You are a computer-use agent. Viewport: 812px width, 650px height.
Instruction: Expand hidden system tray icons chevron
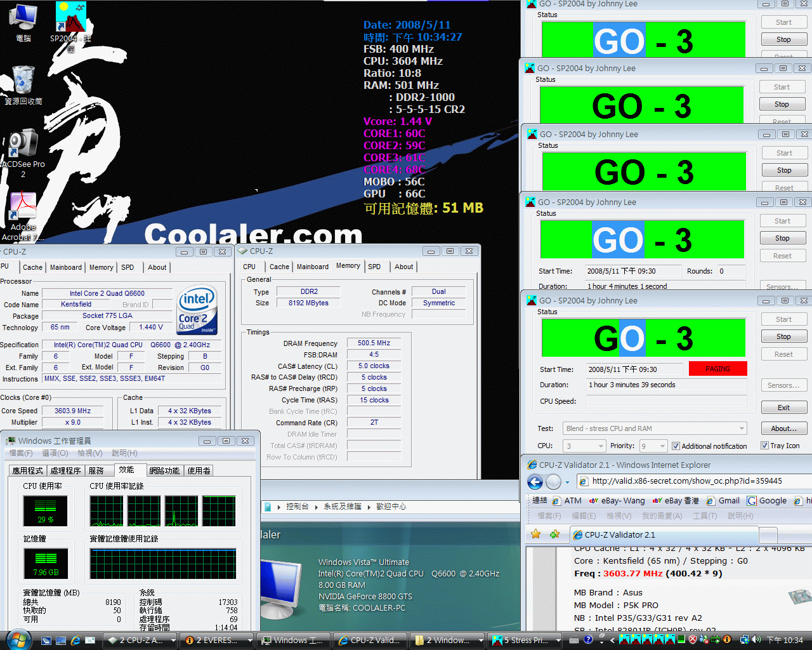click(613, 640)
